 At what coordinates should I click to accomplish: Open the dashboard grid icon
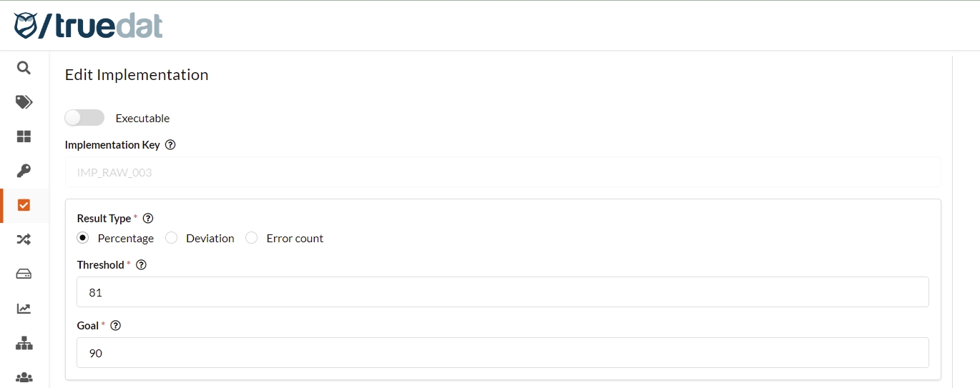coord(24,136)
